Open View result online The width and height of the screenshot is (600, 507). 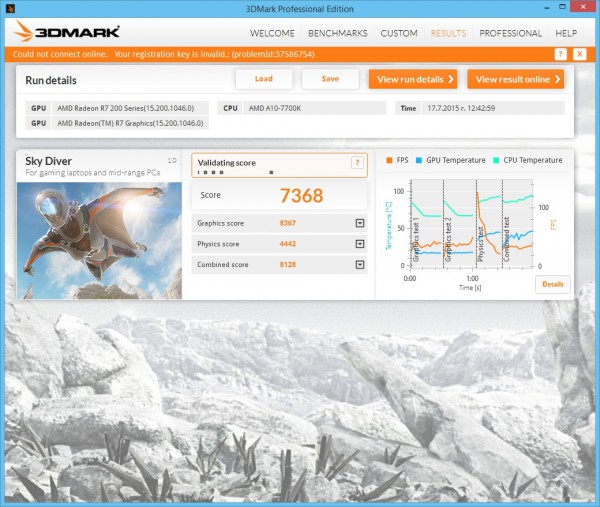[x=515, y=79]
